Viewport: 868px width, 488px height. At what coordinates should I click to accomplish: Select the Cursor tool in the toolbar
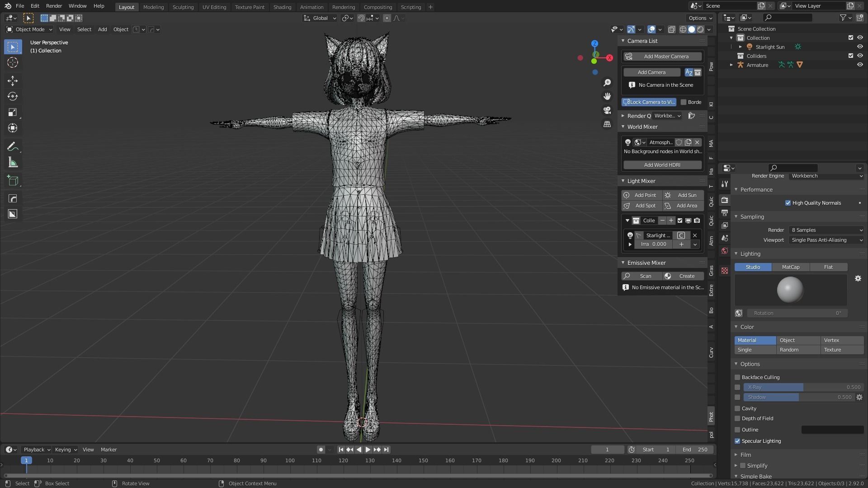(x=13, y=62)
